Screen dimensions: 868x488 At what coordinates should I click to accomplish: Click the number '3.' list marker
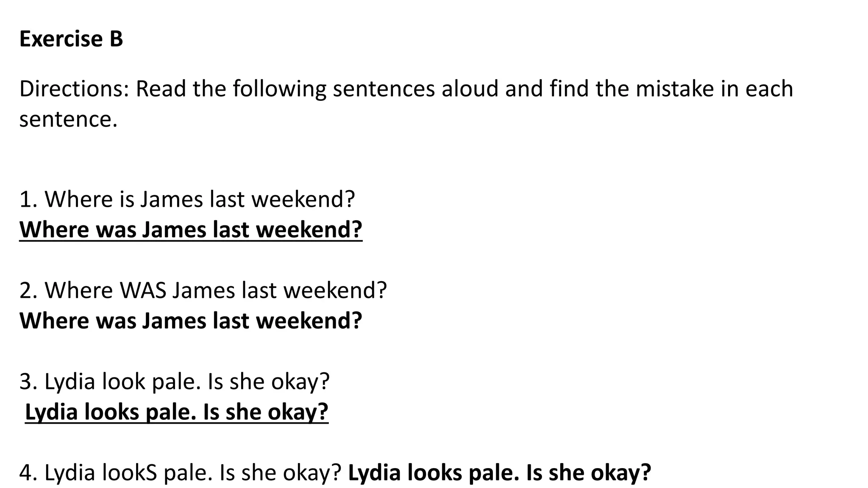tap(29, 382)
